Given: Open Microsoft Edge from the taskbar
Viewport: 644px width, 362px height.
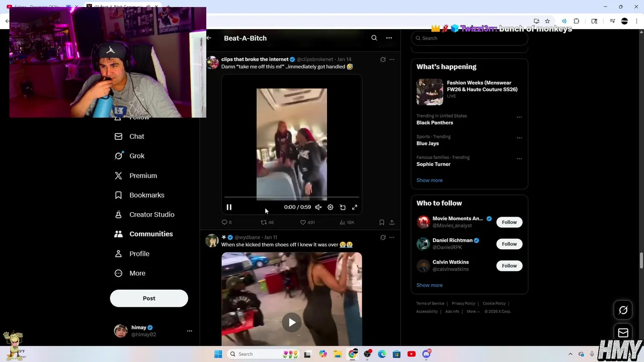Looking at the screenshot, I should (382, 354).
